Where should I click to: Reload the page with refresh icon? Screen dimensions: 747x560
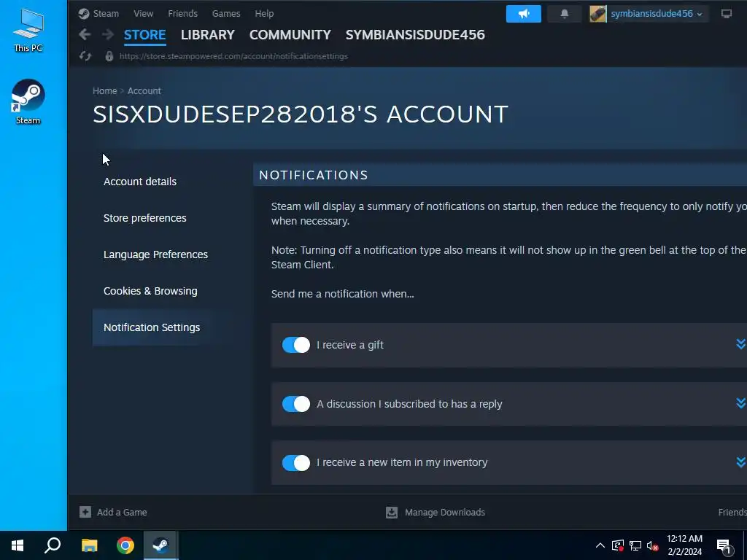[x=85, y=56]
